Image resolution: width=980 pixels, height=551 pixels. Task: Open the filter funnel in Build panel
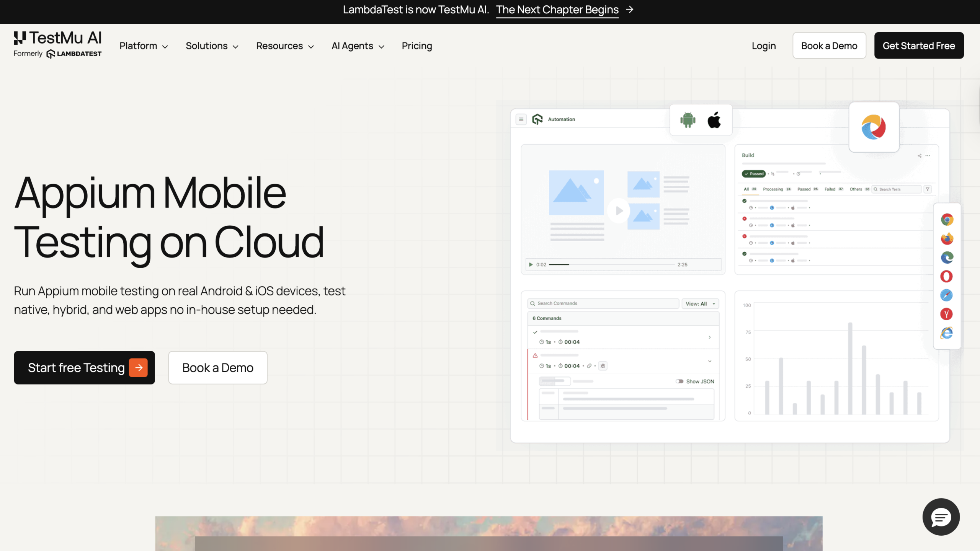click(928, 189)
